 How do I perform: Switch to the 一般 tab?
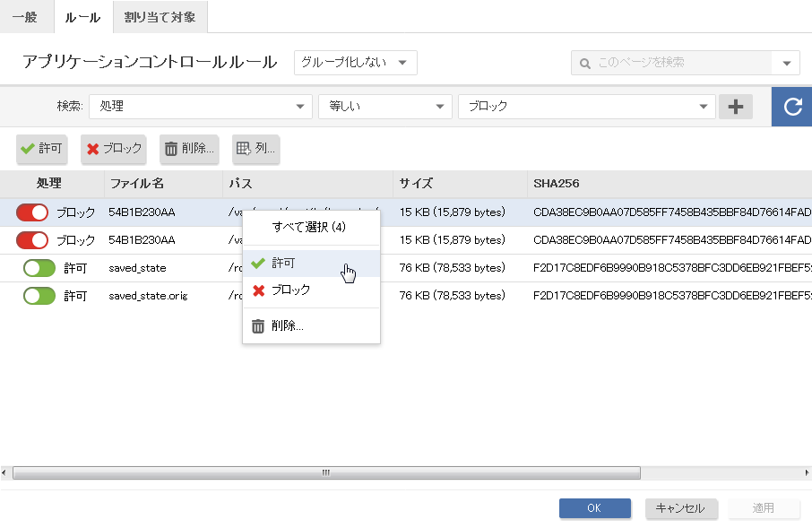click(x=24, y=17)
